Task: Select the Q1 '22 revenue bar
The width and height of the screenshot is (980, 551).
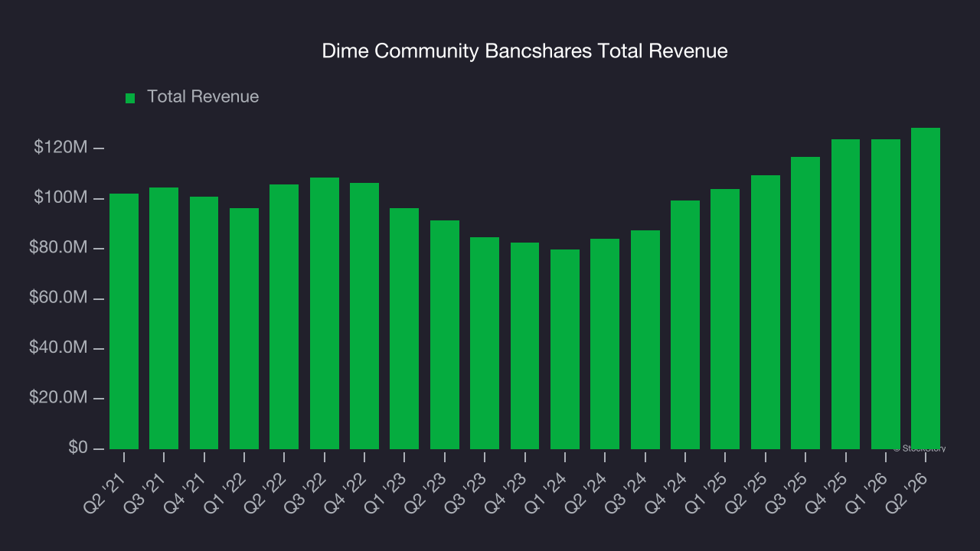Action: [244, 328]
